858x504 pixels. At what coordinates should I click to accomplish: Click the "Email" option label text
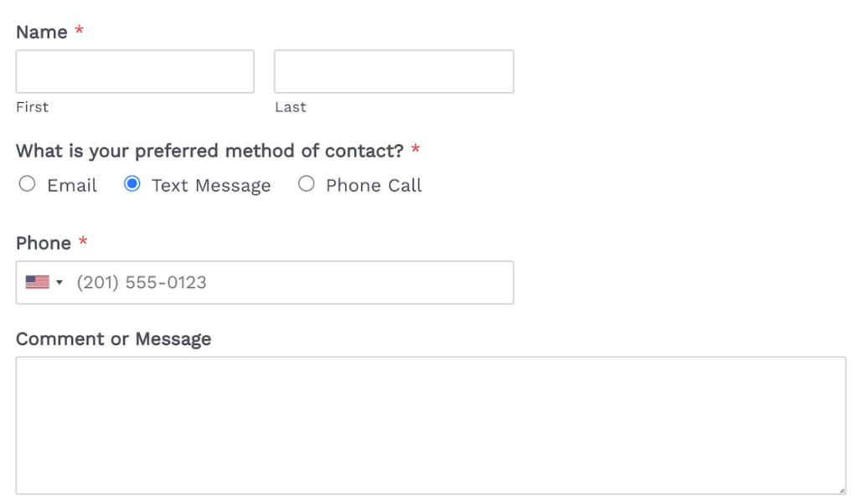tap(72, 186)
